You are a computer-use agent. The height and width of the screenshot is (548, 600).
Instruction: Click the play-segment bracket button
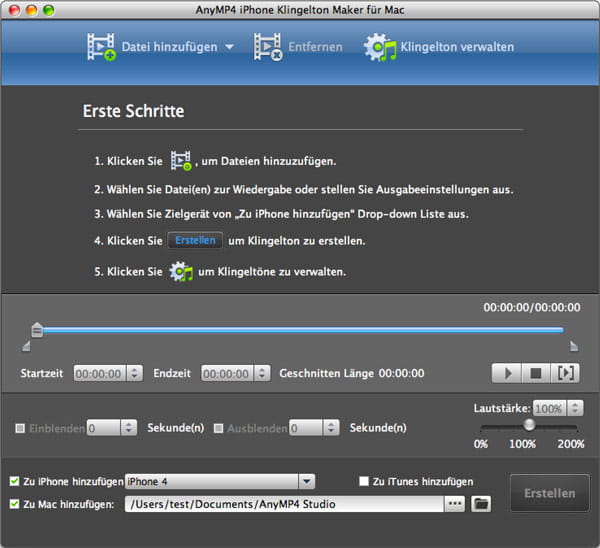click(565, 373)
